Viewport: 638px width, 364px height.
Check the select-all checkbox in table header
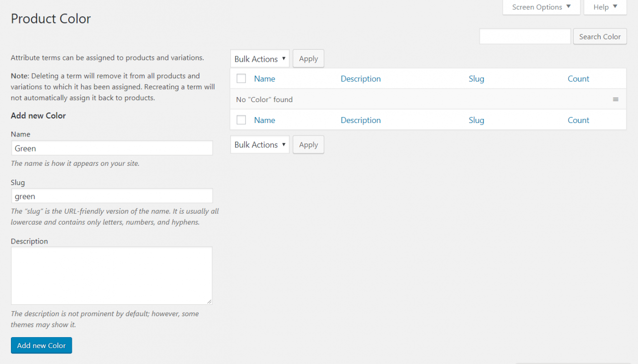[x=241, y=79]
